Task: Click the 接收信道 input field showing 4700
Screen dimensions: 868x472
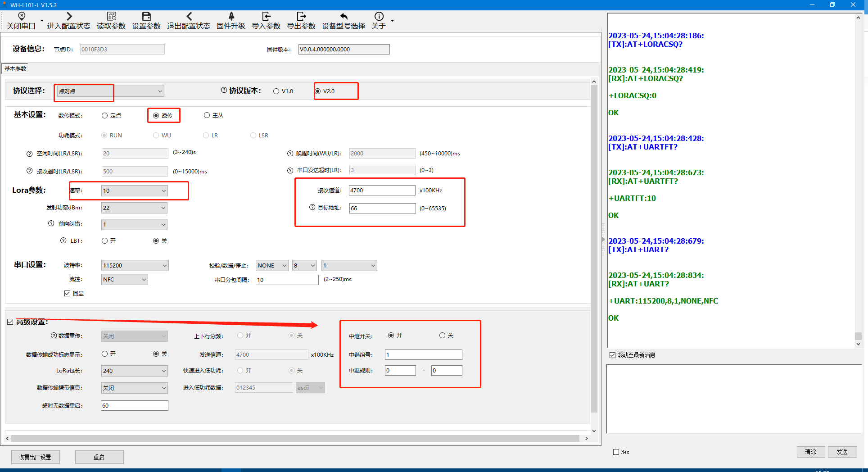Action: [381, 191]
